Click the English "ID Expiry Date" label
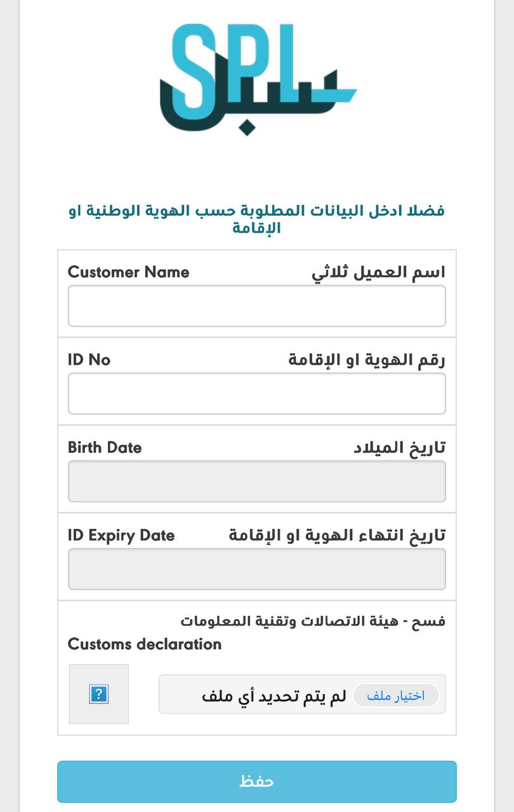 click(x=121, y=535)
